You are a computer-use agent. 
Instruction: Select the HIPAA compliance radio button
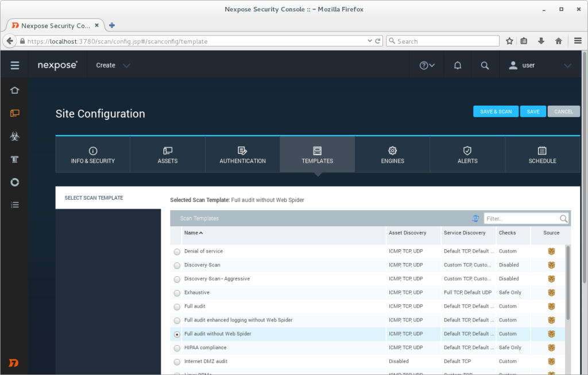tap(177, 347)
